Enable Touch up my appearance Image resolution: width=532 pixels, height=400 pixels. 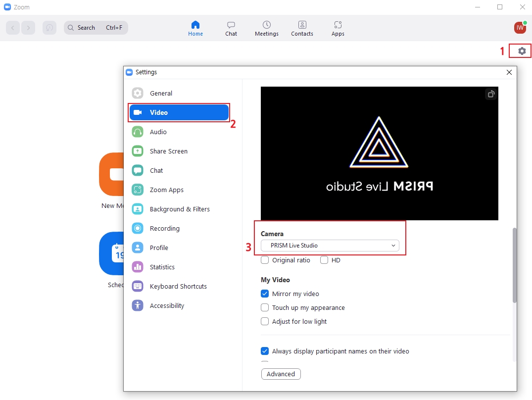[265, 308]
